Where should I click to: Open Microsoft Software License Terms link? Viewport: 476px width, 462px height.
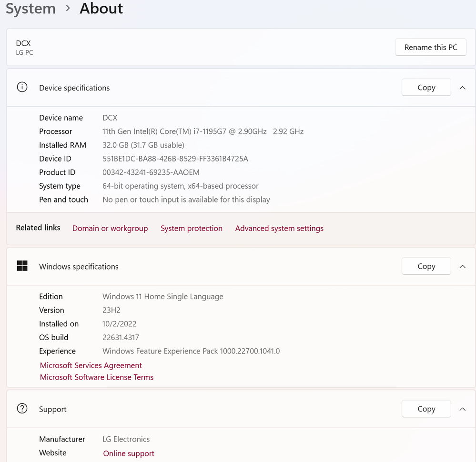pos(97,377)
